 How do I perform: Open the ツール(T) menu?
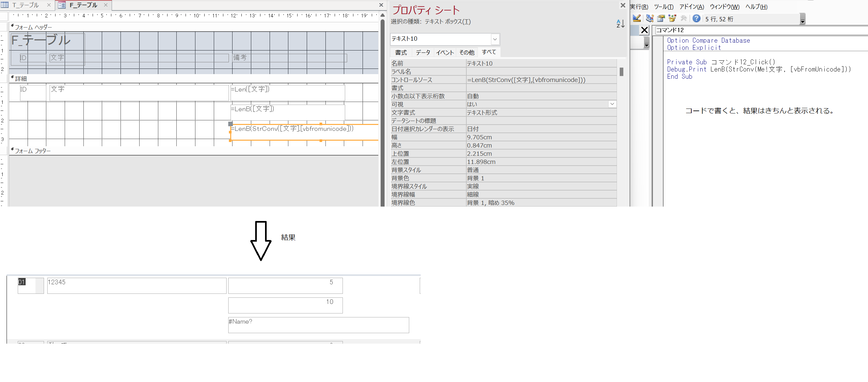coord(663,7)
